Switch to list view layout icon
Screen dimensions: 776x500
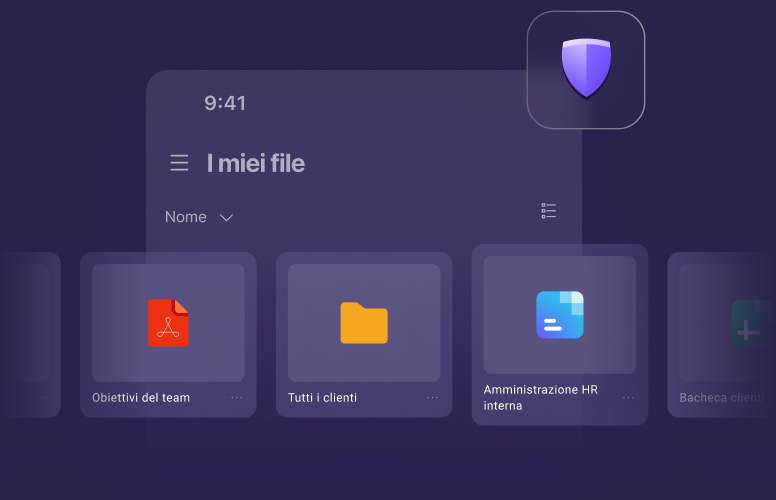pos(548,210)
